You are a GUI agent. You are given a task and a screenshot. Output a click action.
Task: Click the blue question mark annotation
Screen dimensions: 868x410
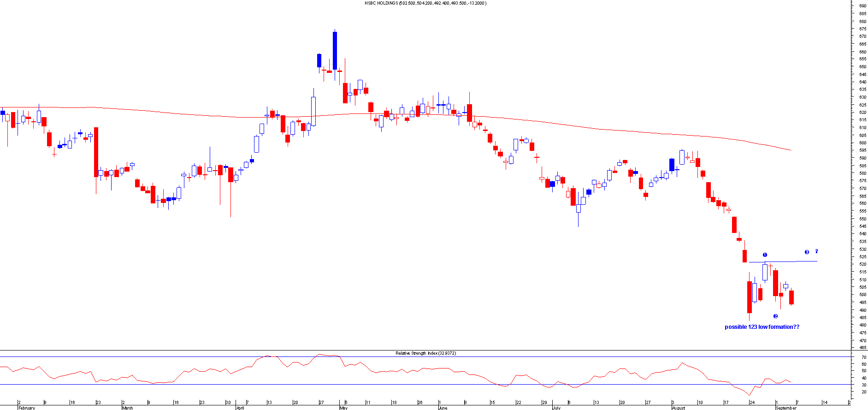[x=816, y=251]
